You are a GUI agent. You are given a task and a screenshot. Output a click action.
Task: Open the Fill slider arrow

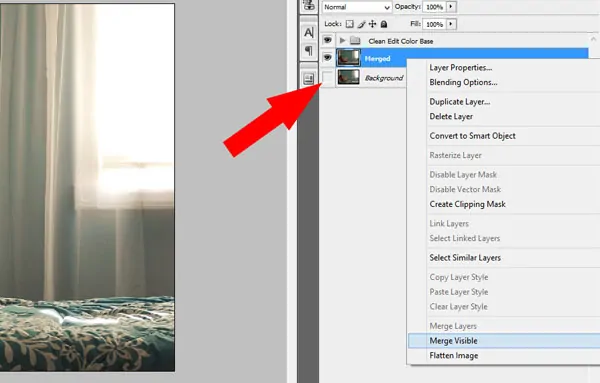point(452,24)
